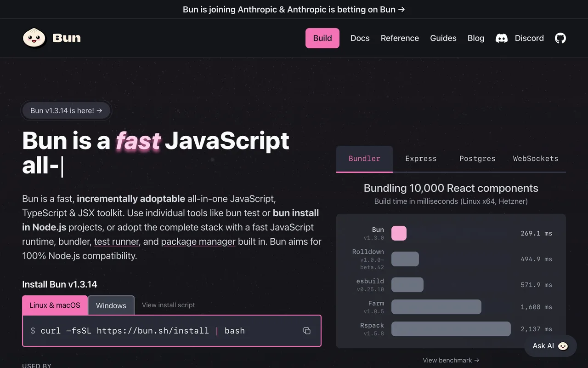Open Docs in navigation
Screen dimensions: 588x368
(360, 38)
